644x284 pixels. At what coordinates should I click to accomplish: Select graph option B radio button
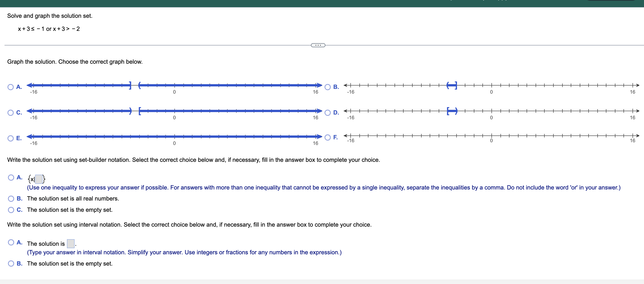[x=327, y=87]
